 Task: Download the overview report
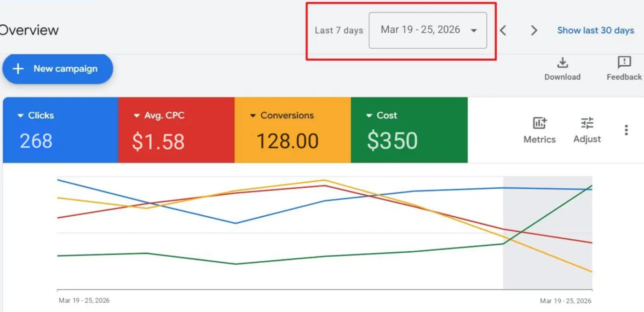(562, 69)
